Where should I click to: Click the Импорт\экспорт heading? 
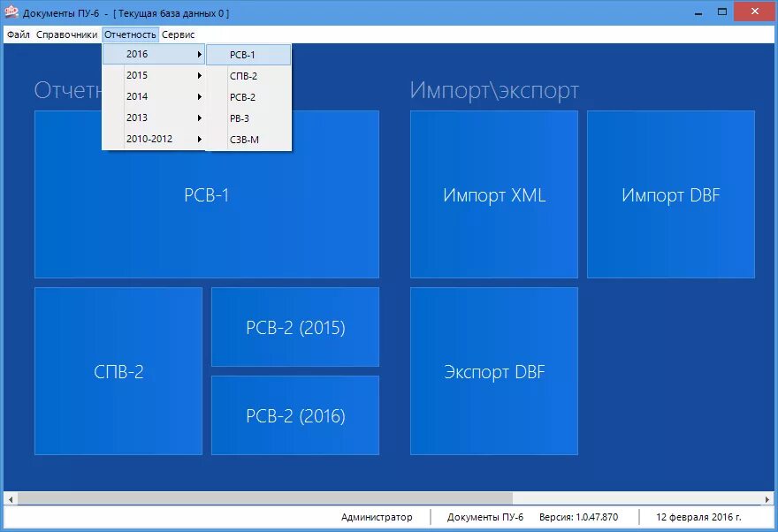[494, 90]
